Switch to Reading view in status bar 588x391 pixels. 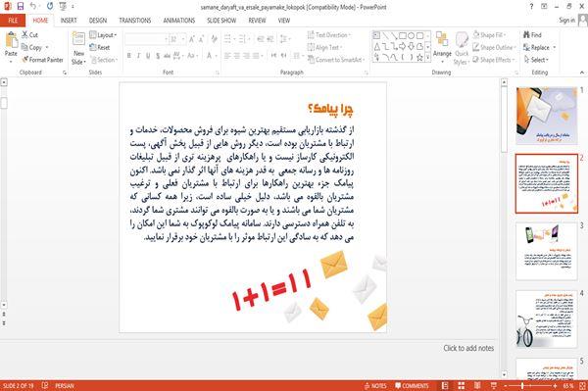(477, 385)
